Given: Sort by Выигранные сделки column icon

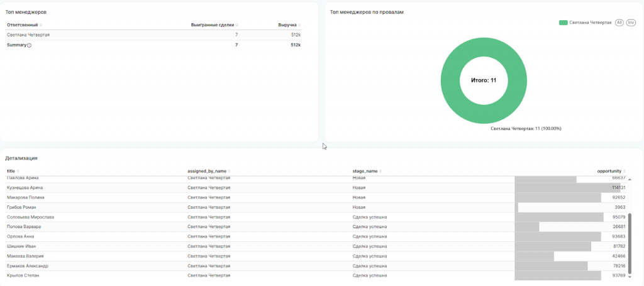Looking at the screenshot, I should (x=237, y=25).
